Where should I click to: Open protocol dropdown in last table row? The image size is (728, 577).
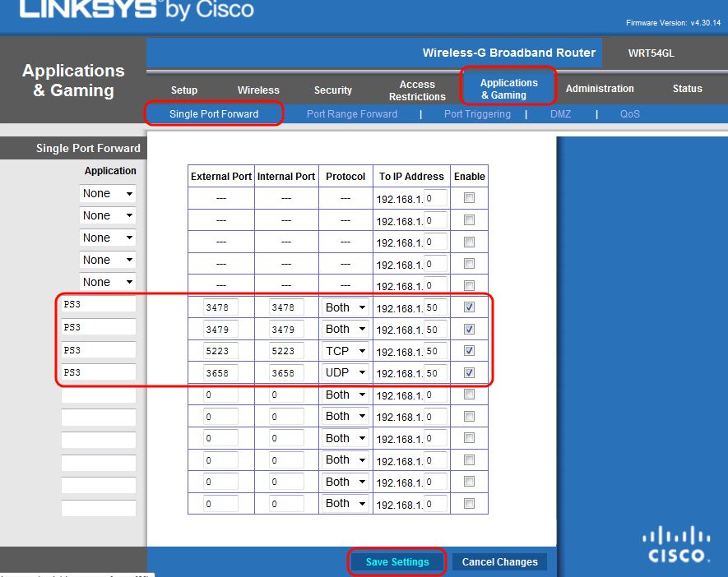click(x=345, y=503)
